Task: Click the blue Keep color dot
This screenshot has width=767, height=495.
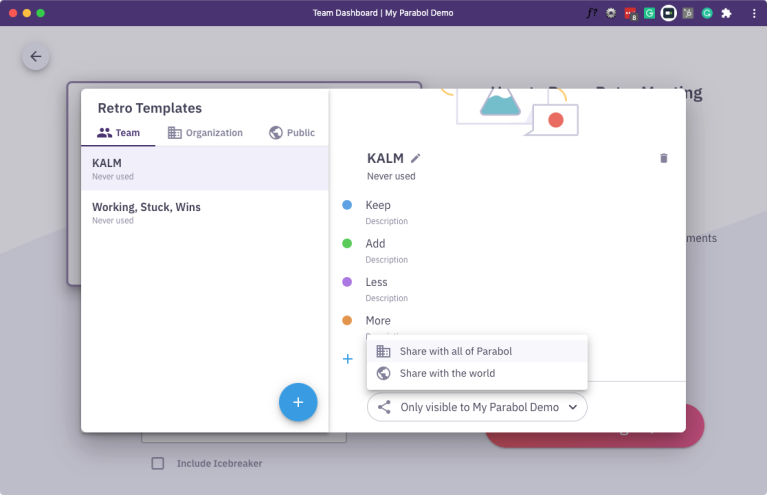Action: click(347, 205)
